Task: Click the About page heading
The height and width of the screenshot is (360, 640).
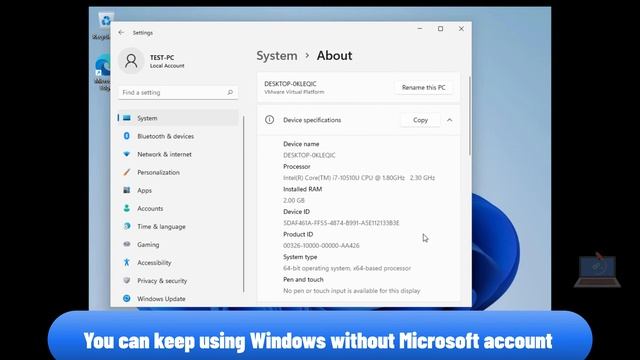Action: (334, 56)
